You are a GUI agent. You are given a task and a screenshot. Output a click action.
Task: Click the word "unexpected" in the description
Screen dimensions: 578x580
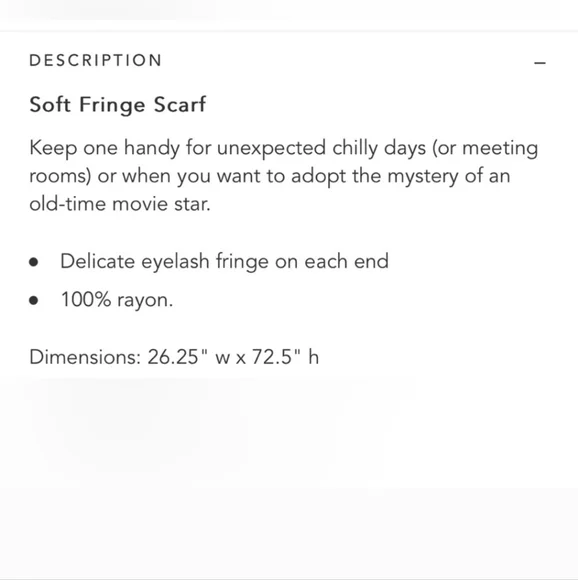pos(271,149)
